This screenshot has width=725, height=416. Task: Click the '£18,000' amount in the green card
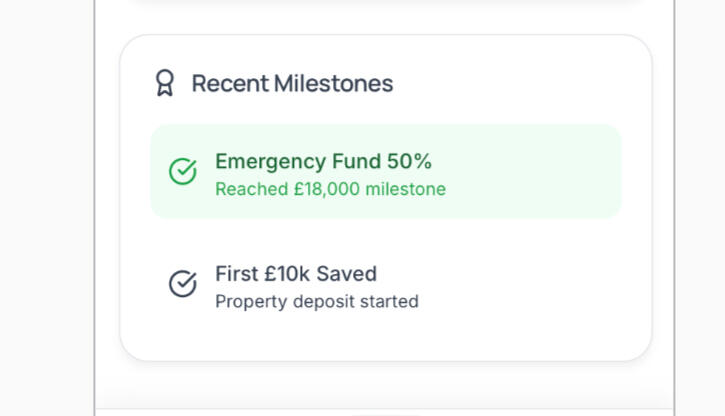click(x=326, y=189)
